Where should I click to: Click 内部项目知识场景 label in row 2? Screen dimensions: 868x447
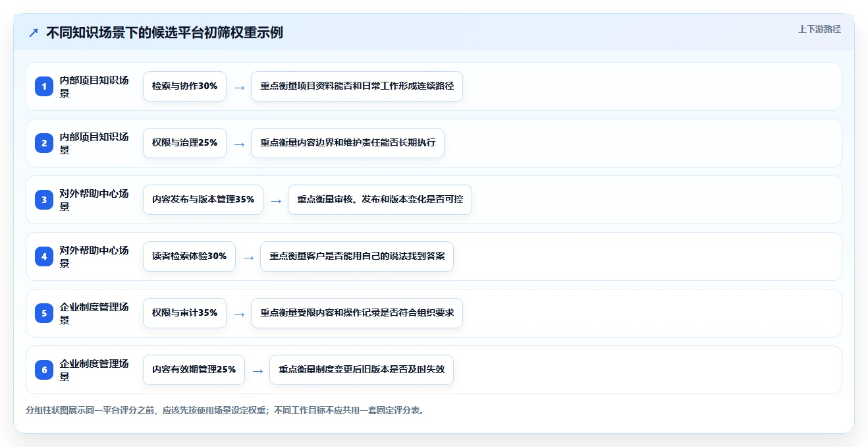(94, 143)
